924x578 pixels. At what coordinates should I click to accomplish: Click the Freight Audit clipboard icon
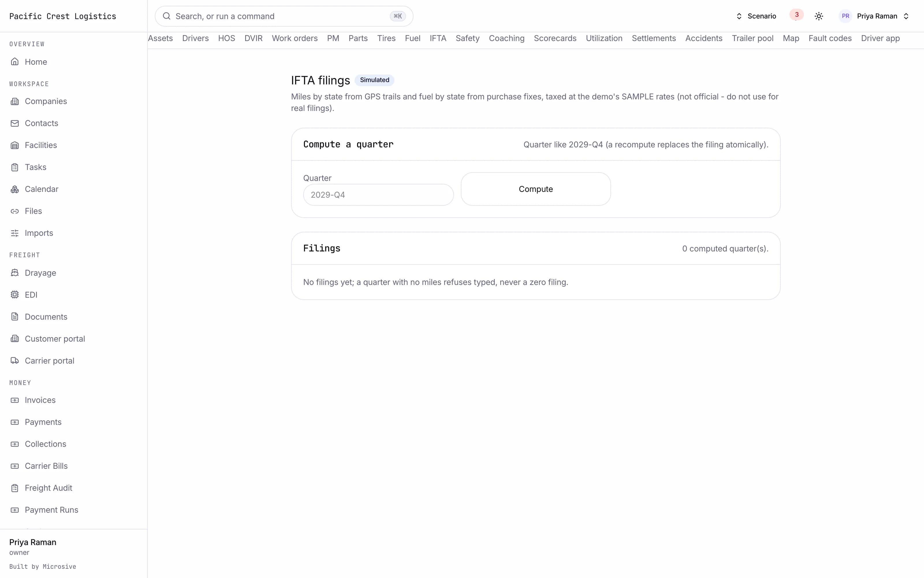pos(14,488)
